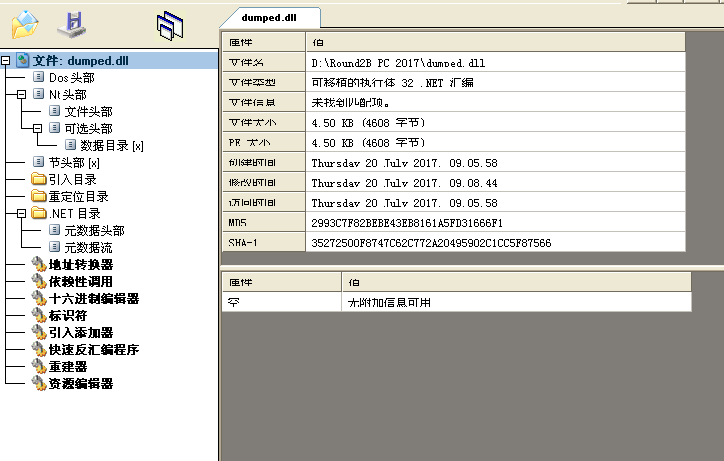Open the 标识符 tool

click(68, 316)
